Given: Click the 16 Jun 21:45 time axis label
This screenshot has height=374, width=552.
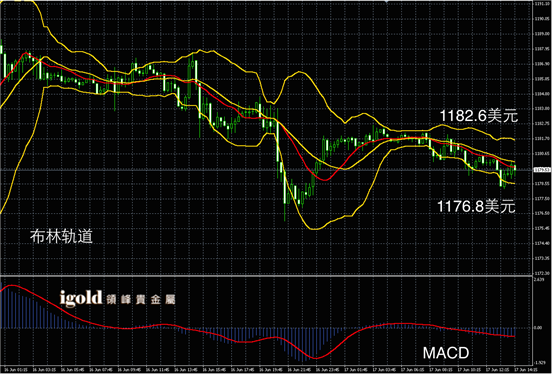Looking at the screenshot, I should 299,370.
